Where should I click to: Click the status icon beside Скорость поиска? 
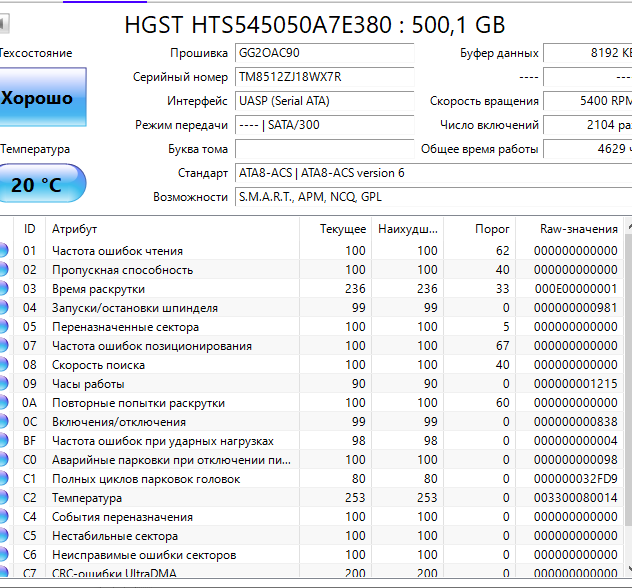(x=4, y=365)
